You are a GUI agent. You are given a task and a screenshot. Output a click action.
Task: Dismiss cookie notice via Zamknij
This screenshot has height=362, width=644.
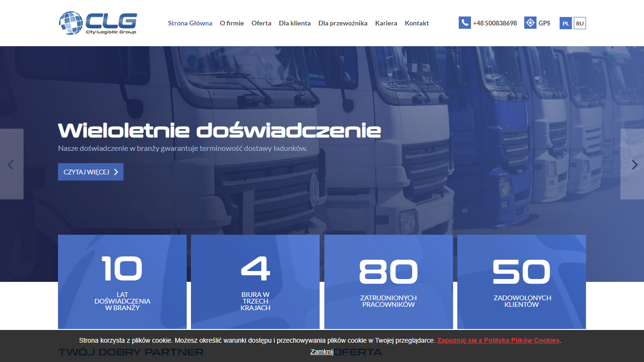(x=322, y=352)
